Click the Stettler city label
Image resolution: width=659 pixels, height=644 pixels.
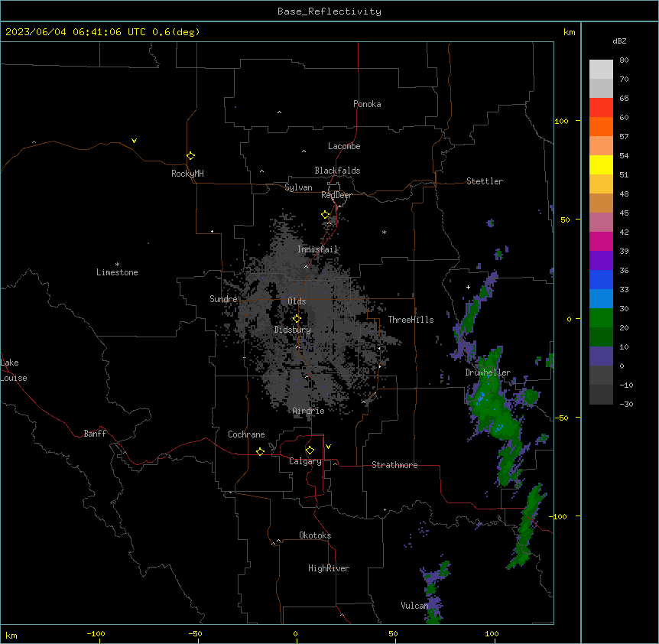[x=485, y=181]
